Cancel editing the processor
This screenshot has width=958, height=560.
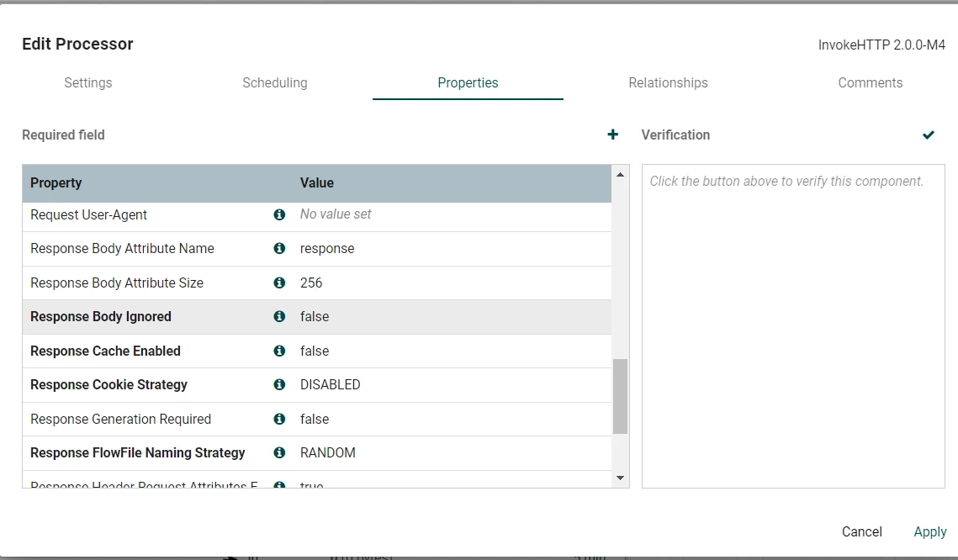[x=861, y=532]
